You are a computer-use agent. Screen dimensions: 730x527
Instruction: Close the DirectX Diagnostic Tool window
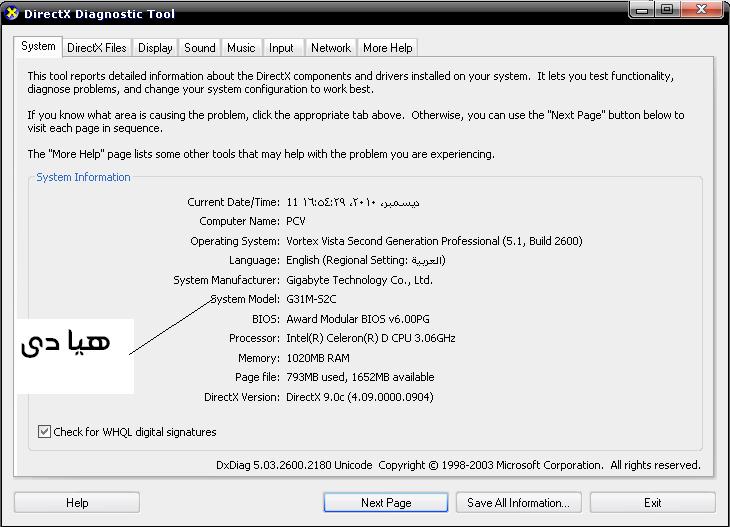702,10
